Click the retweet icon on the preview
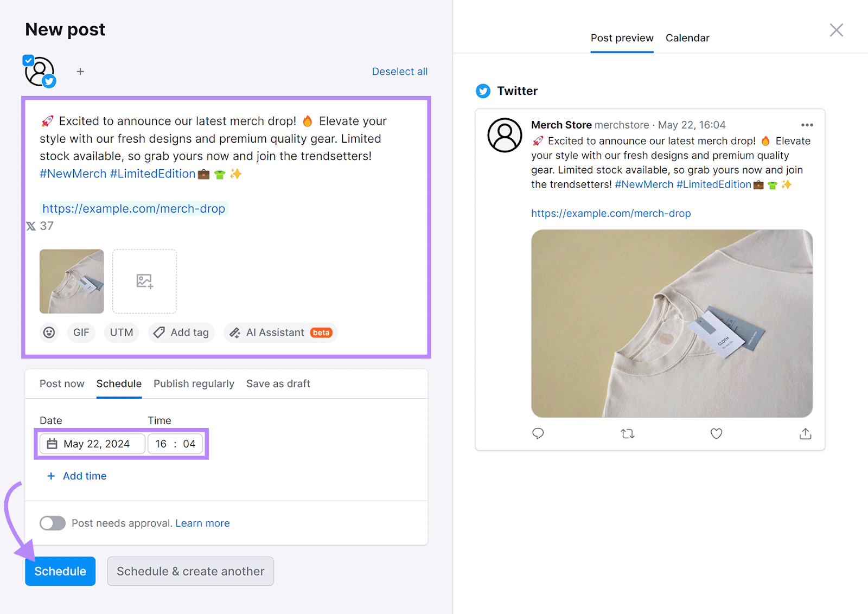 click(x=627, y=433)
